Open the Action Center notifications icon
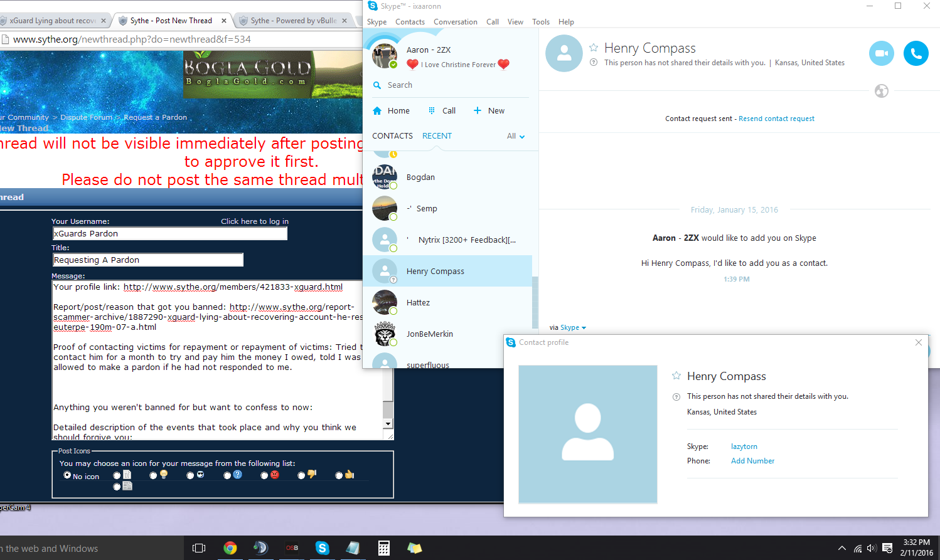 click(887, 548)
